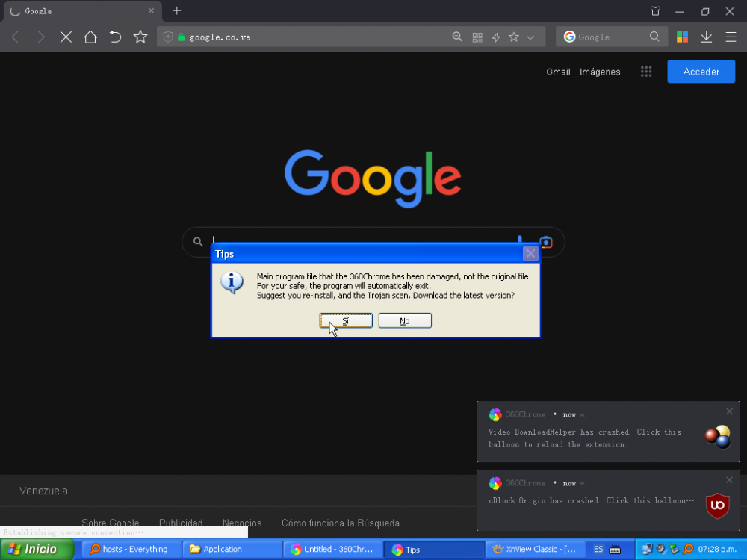Viewport: 747px width, 560px height.
Task: Open the browser skin shirt icon
Action: coord(655,11)
